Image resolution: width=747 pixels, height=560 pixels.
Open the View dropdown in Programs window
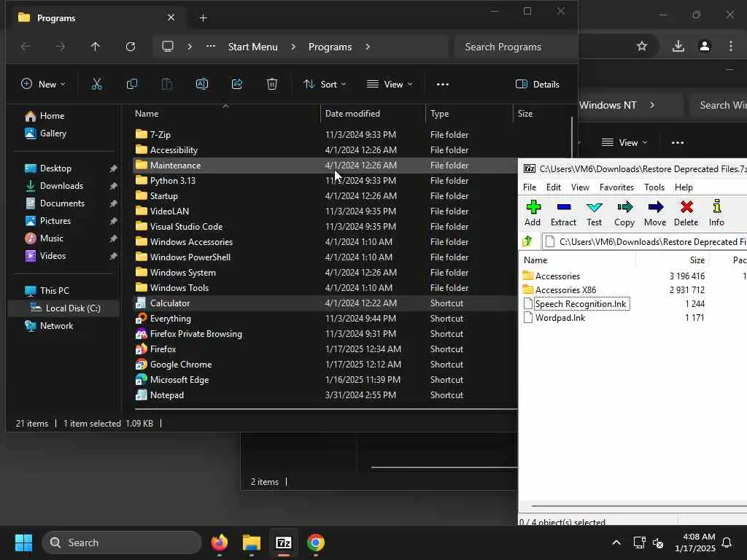390,85
